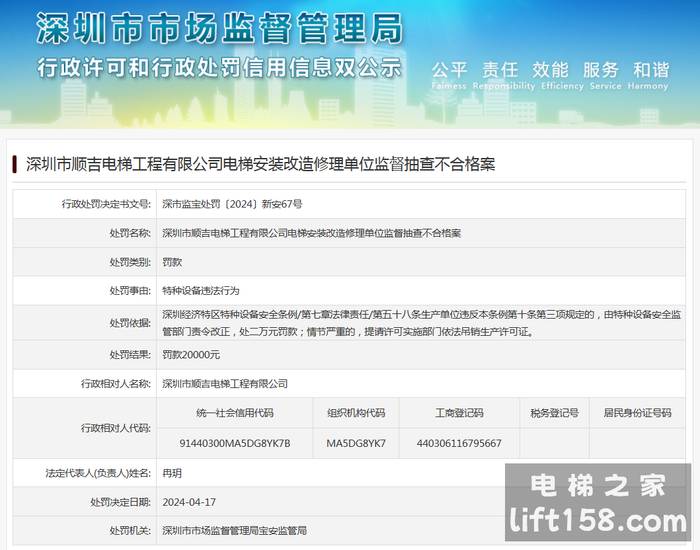Click the label 处罚机关
700x550 pixels.
[x=130, y=530]
